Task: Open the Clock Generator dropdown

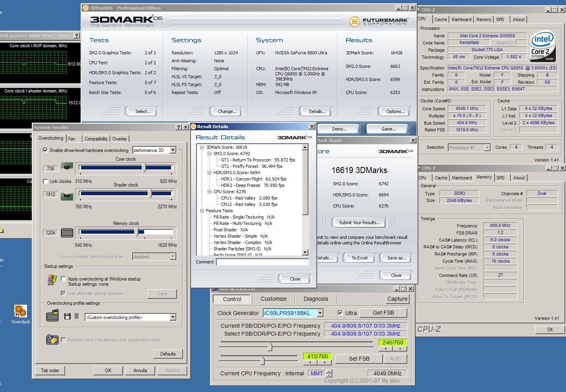Action: (320, 313)
